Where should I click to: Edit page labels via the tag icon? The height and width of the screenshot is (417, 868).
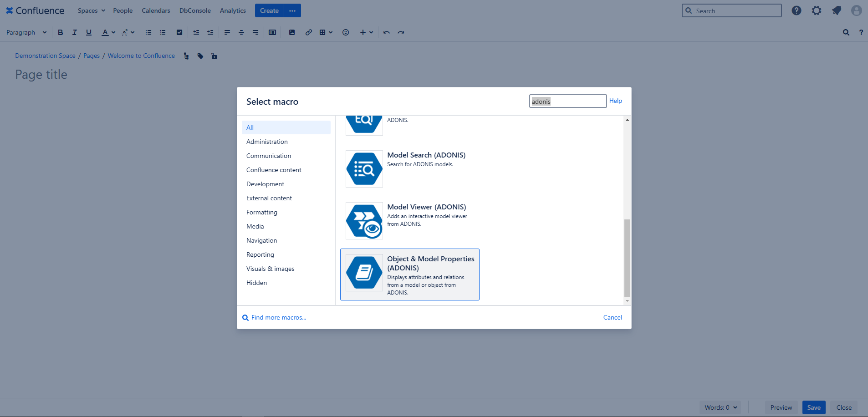click(200, 56)
